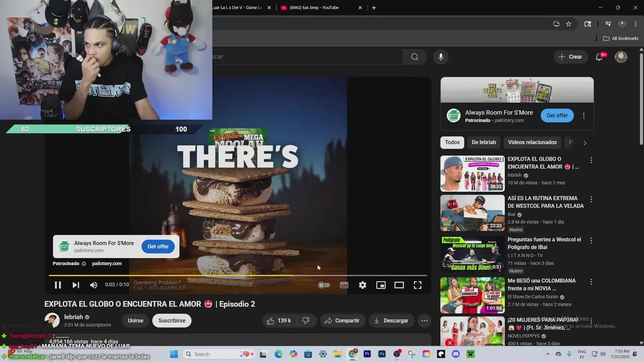Open the Chrome media controls icon

tap(608, 24)
